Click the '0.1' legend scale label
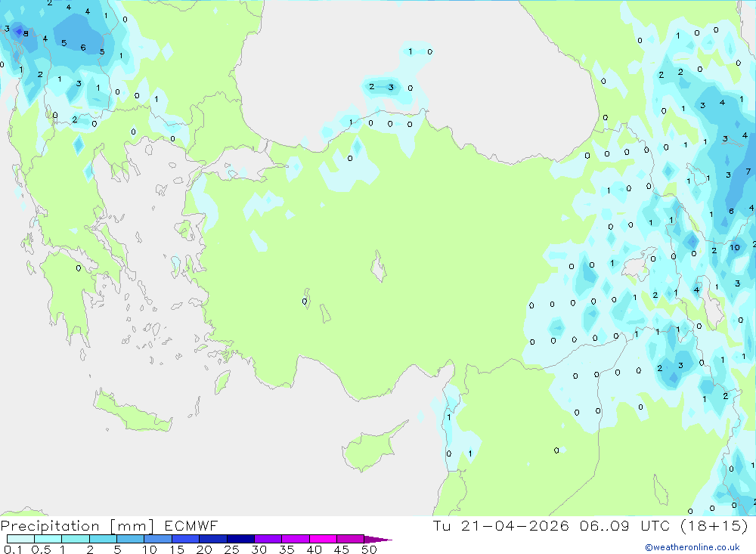The image size is (756, 554). [13, 549]
